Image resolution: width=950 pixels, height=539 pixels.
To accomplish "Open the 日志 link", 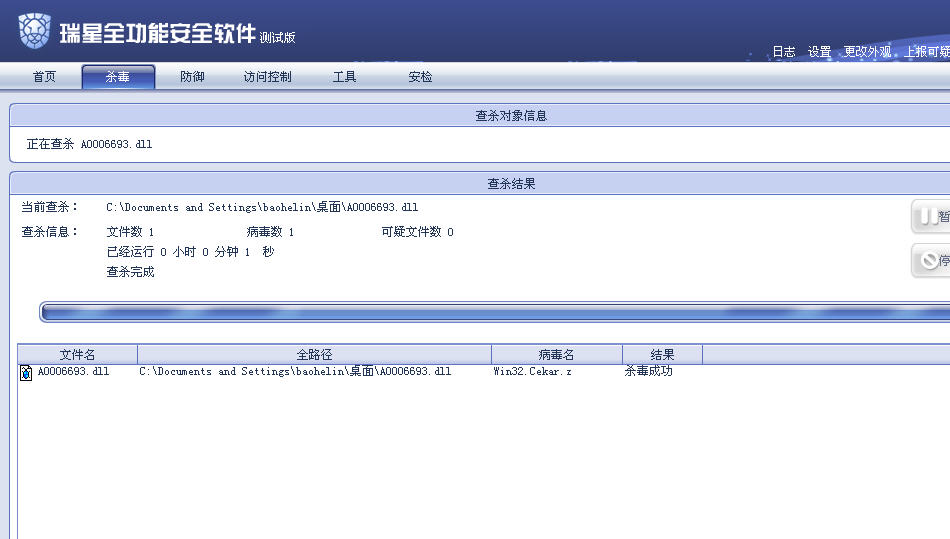I will 783,52.
